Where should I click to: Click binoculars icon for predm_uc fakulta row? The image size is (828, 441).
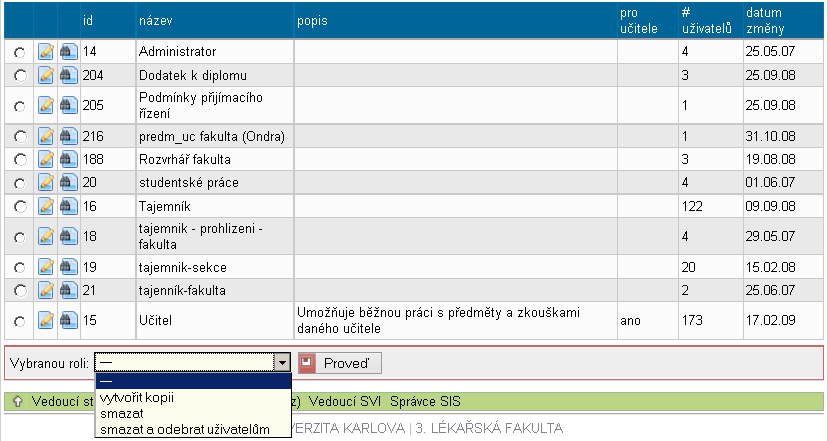[68, 136]
